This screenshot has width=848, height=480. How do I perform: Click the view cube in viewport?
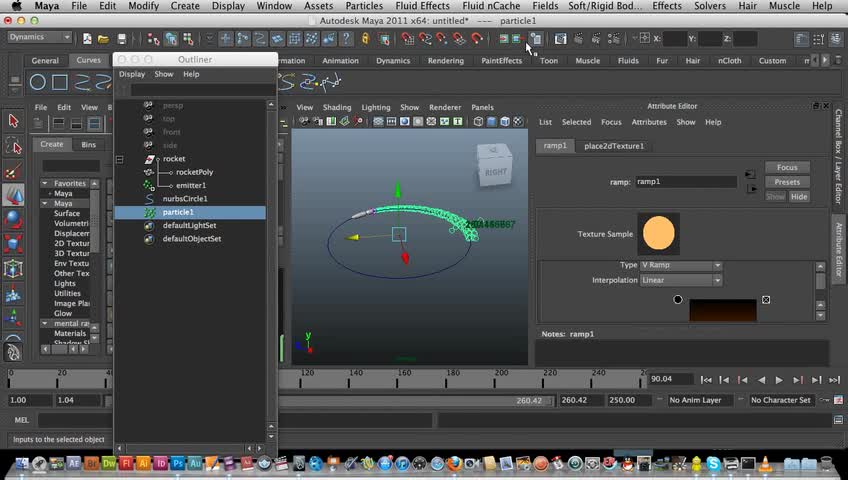click(494, 168)
